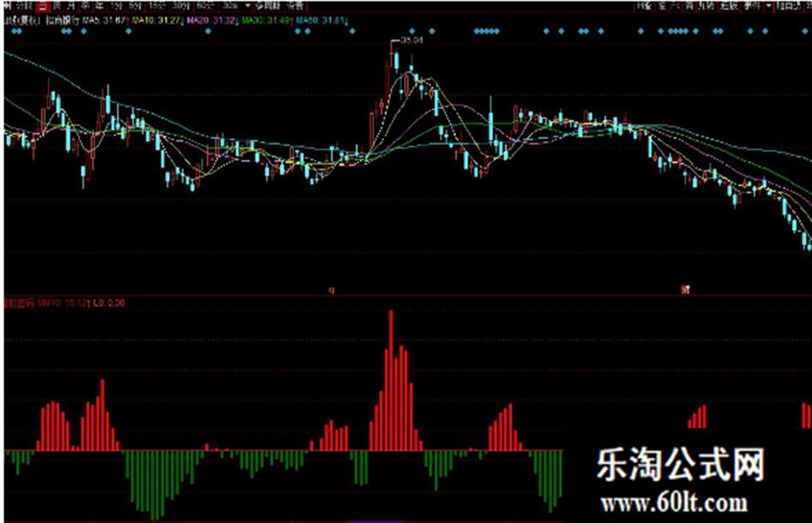This screenshot has width=812, height=523.
Task: Switch to the daily (日) period tab
Action: tap(43, 6)
